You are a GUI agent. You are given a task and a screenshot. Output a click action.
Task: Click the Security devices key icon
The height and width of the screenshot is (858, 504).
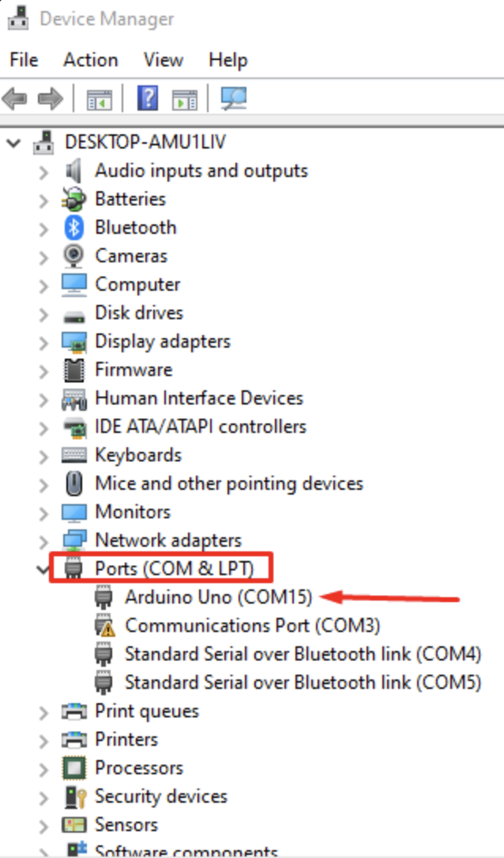tap(74, 796)
